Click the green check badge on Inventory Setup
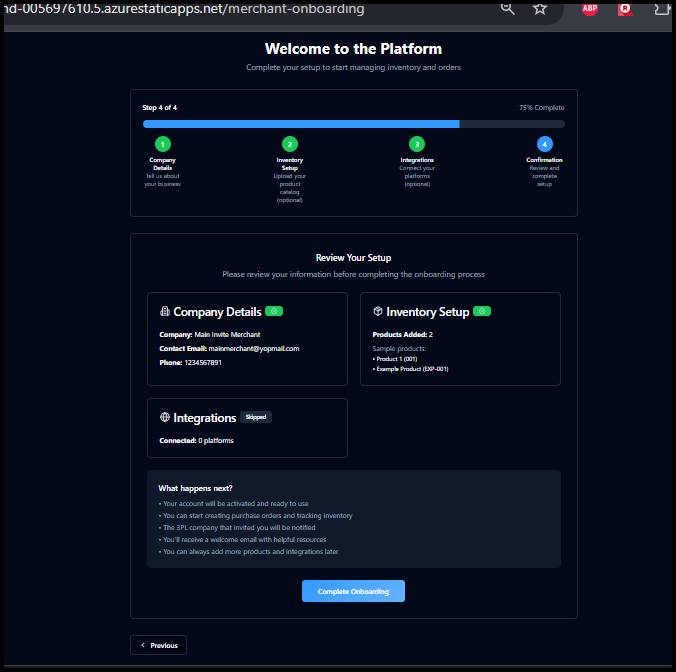The image size is (676, 672). click(x=482, y=311)
